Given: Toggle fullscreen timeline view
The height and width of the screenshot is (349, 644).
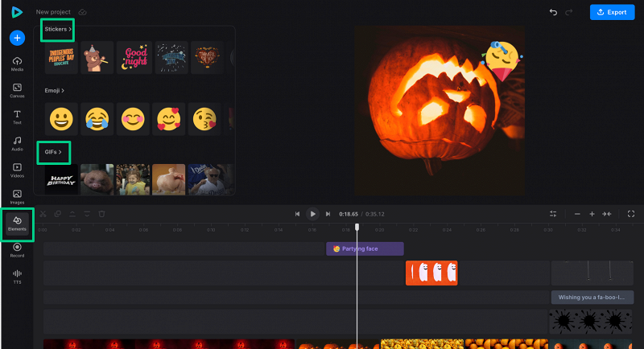Looking at the screenshot, I should pos(630,214).
